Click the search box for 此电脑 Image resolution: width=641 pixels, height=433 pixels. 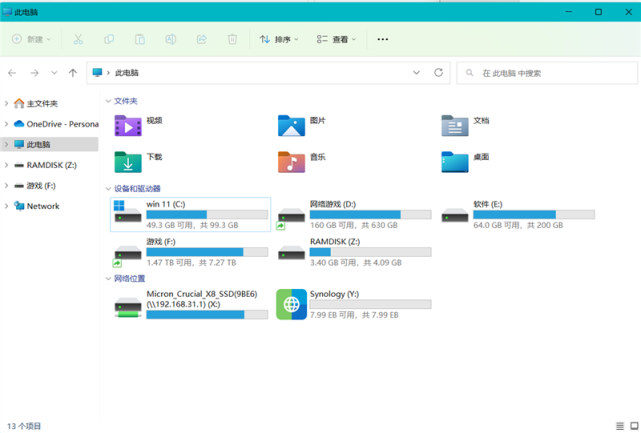coord(547,73)
